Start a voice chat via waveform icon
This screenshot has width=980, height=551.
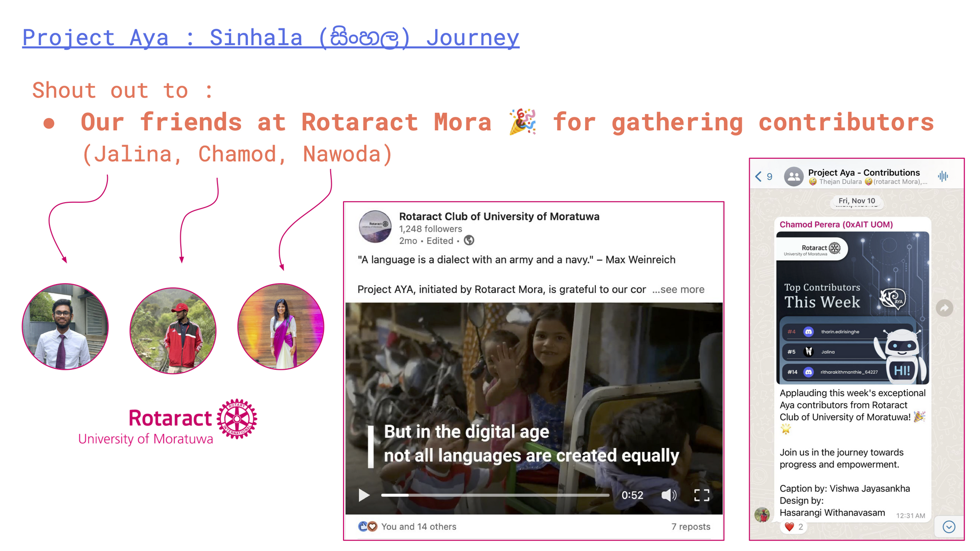(943, 176)
